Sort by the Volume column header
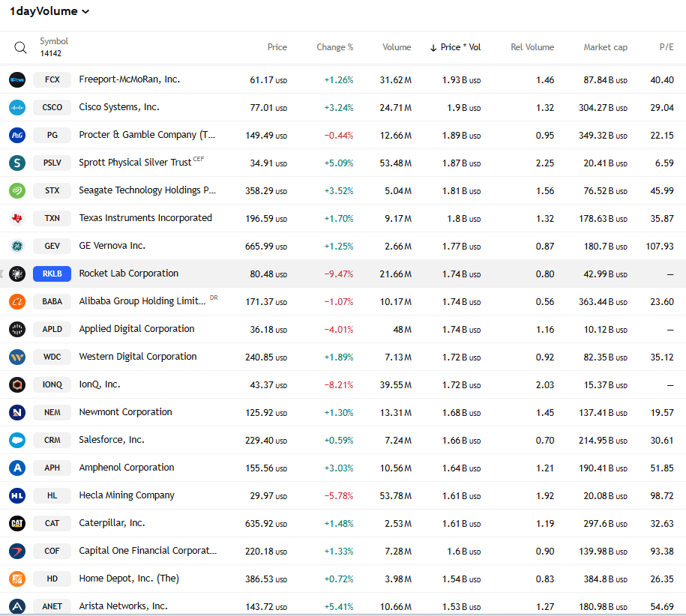Screen dimensions: 686x616 [397, 47]
